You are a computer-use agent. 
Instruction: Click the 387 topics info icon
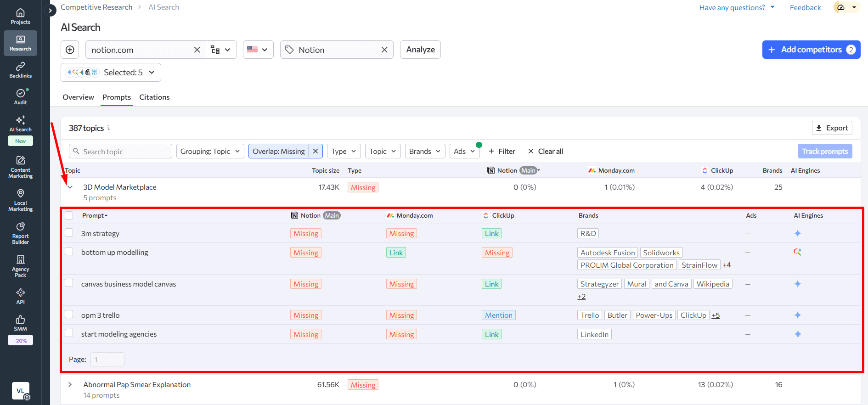[108, 128]
